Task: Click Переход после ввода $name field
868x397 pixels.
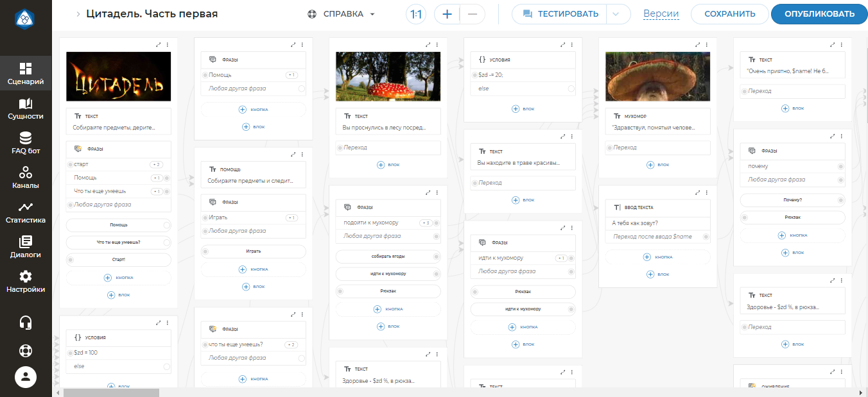Action: (x=657, y=237)
